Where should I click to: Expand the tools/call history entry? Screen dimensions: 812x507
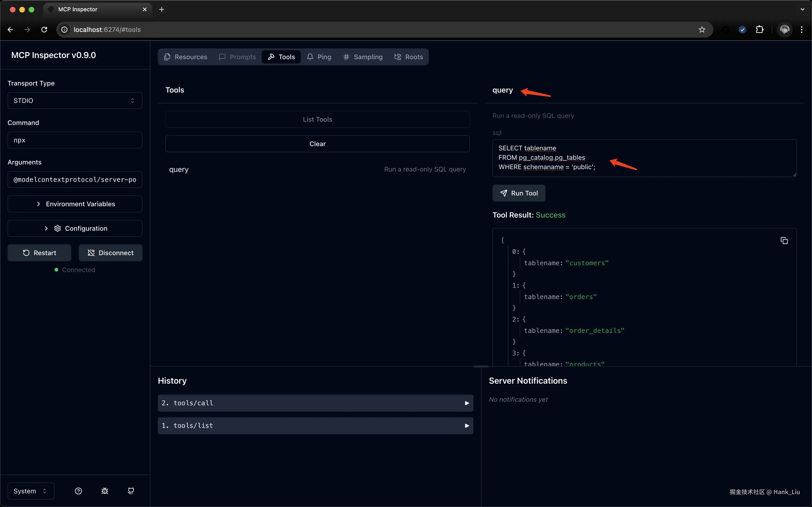tap(315, 403)
